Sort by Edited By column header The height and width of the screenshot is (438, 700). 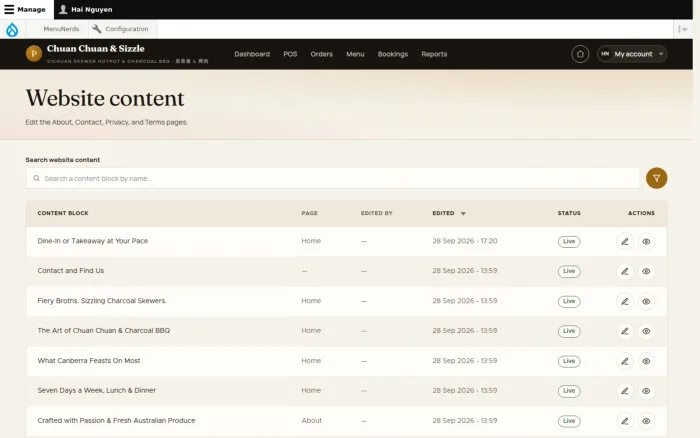376,213
